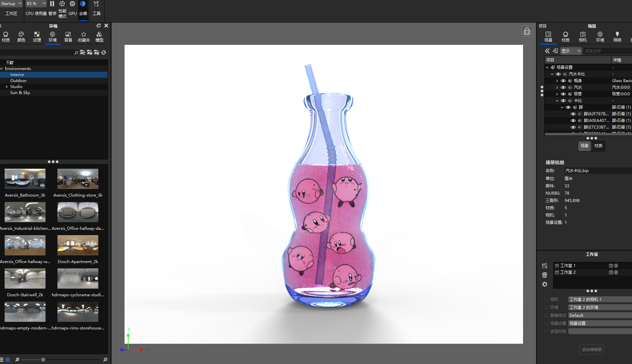Click the trash icon in studio panel

tap(545, 275)
